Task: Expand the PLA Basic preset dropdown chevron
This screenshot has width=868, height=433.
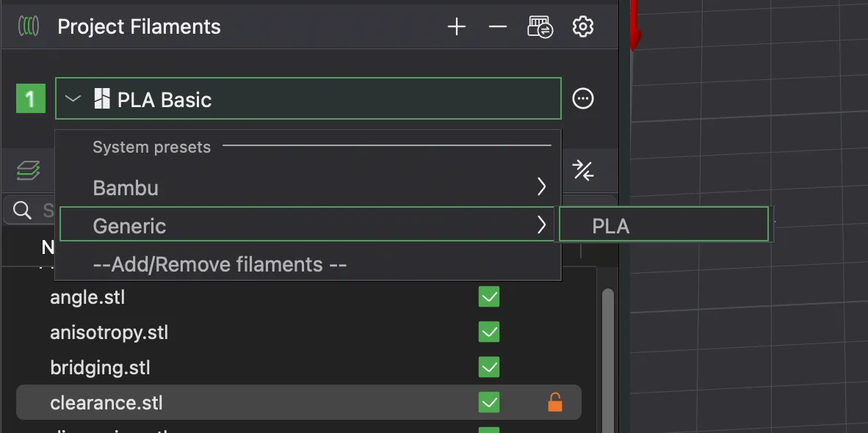Action: click(x=73, y=98)
